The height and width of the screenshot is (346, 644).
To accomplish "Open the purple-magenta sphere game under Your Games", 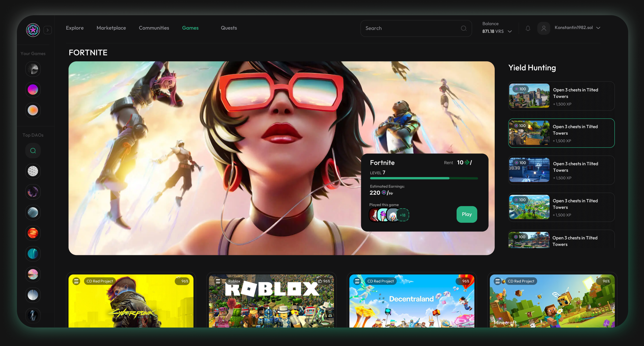I will [x=33, y=90].
